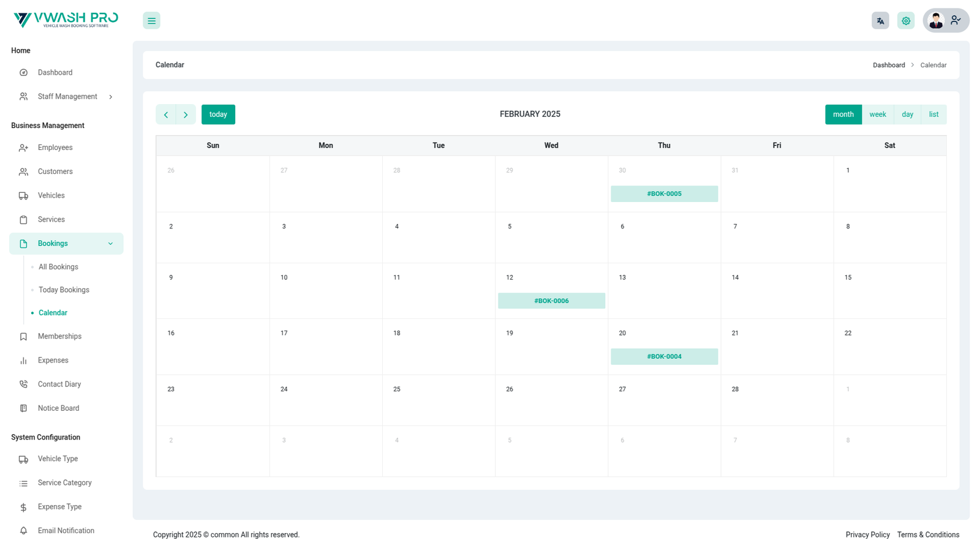Click the settings gear icon
The height and width of the screenshot is (551, 980).
[906, 21]
